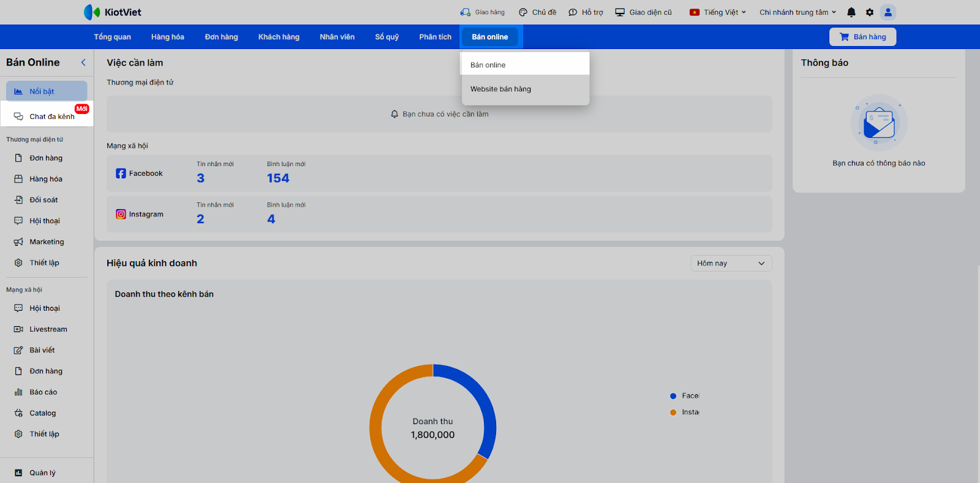The width and height of the screenshot is (980, 483).
Task: Open the Nhân viên menu
Action: (337, 37)
